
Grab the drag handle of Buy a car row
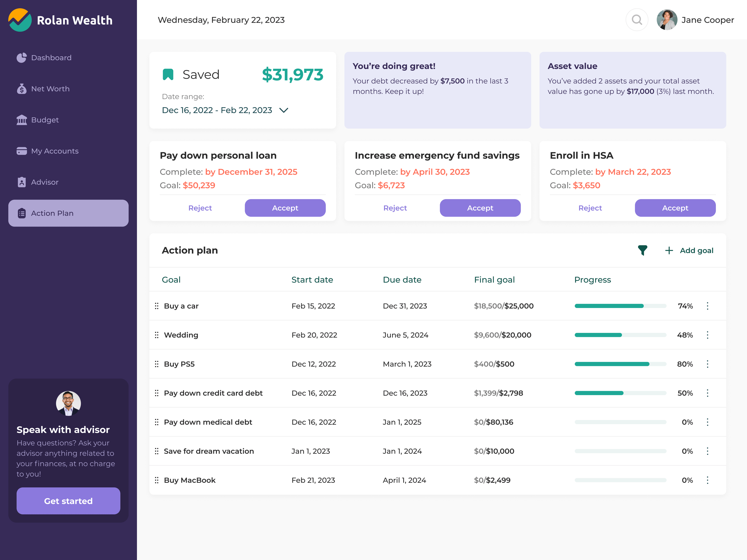157,306
